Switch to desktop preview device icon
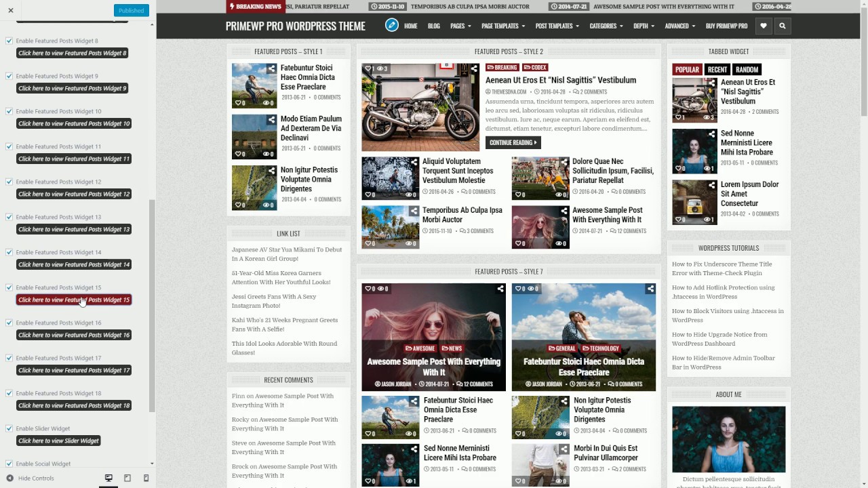Viewport: 868px width, 488px height. pos(108,478)
